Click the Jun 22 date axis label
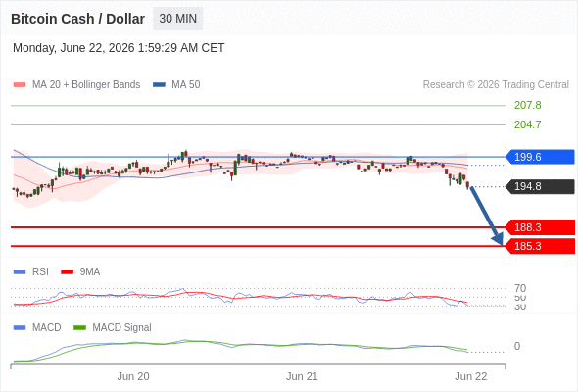Viewport: 578px width, 392px height. pos(471,376)
